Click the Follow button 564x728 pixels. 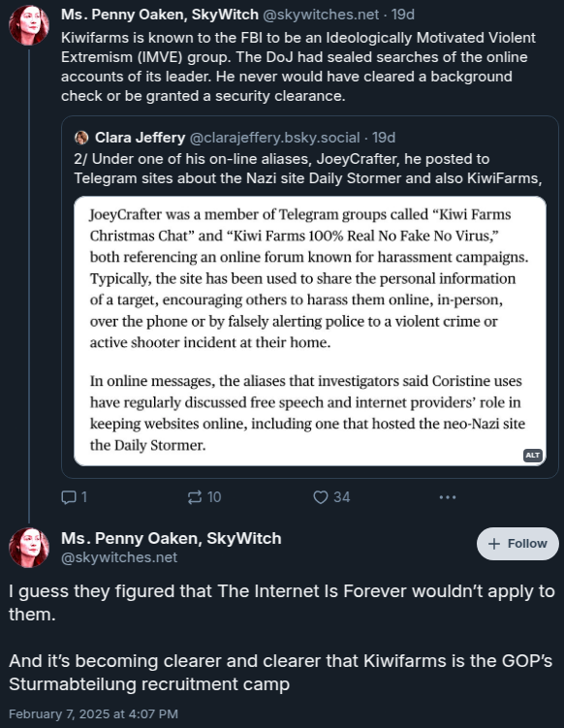click(517, 544)
